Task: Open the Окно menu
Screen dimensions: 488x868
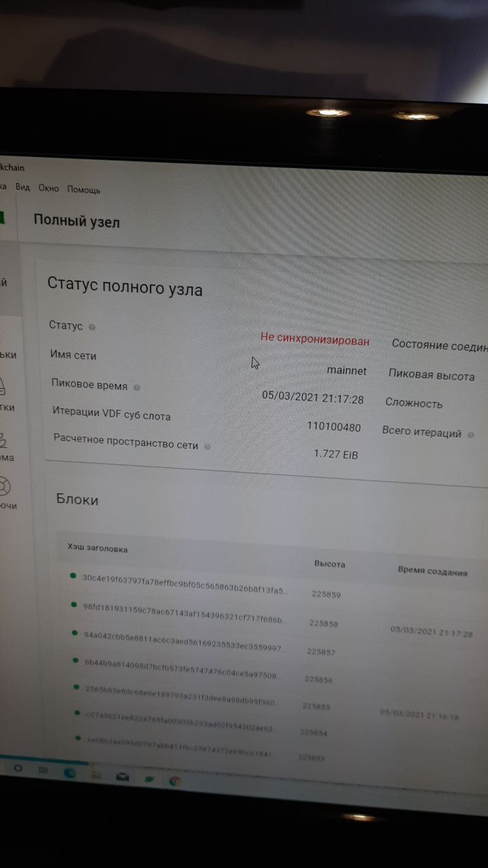Action: 49,188
